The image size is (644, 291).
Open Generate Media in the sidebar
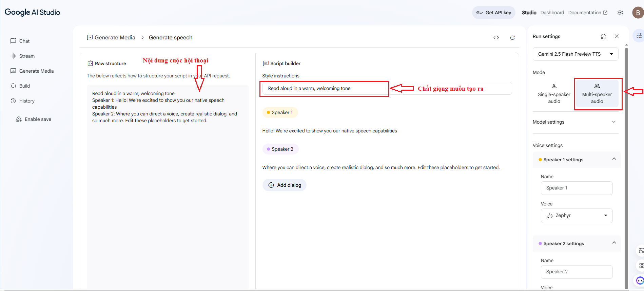pyautogui.click(x=32, y=71)
